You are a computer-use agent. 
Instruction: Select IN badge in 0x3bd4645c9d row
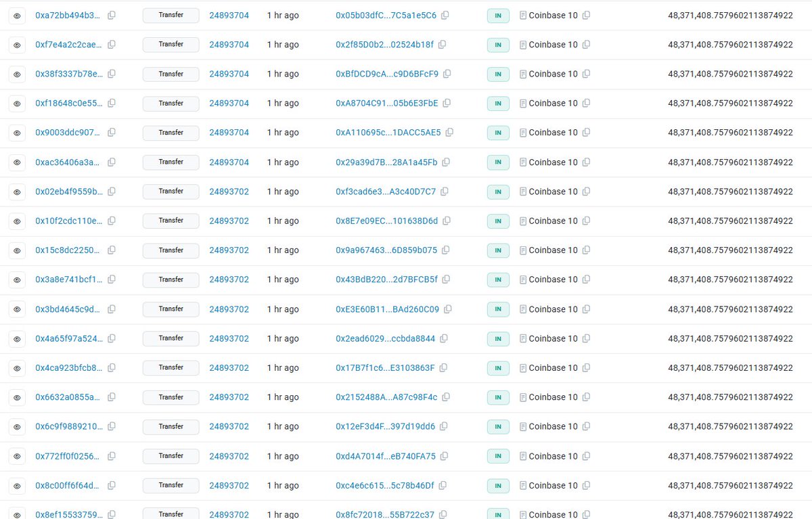498,309
